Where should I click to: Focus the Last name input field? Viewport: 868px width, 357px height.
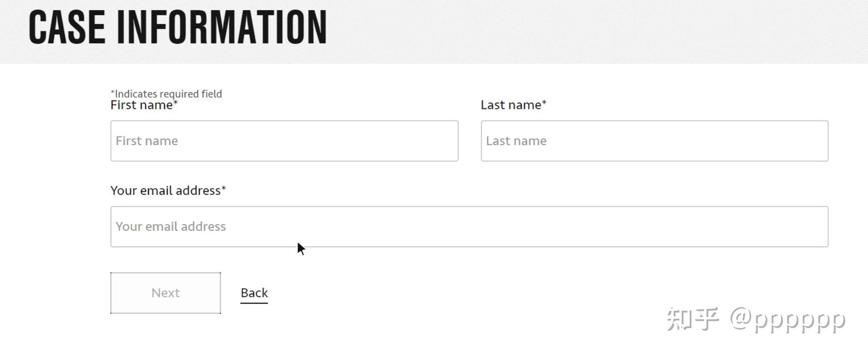click(655, 141)
